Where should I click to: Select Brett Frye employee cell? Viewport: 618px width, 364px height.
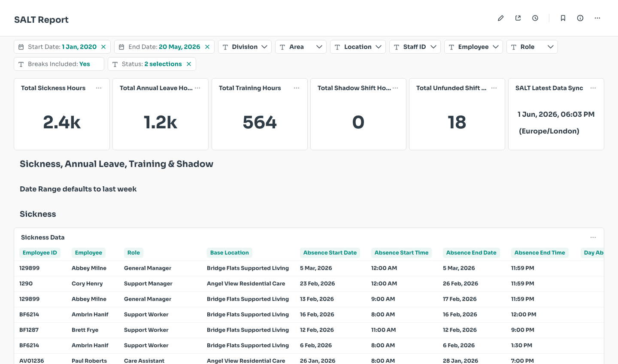click(85, 330)
